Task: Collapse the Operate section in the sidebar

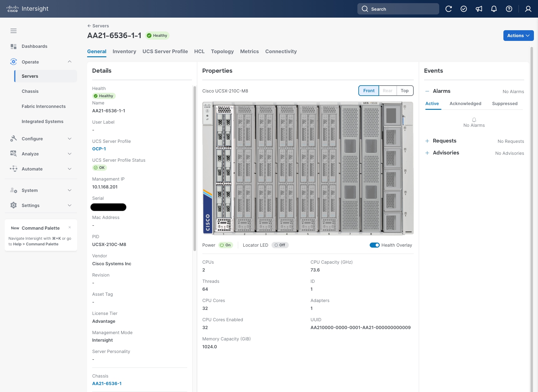Action: click(x=70, y=62)
